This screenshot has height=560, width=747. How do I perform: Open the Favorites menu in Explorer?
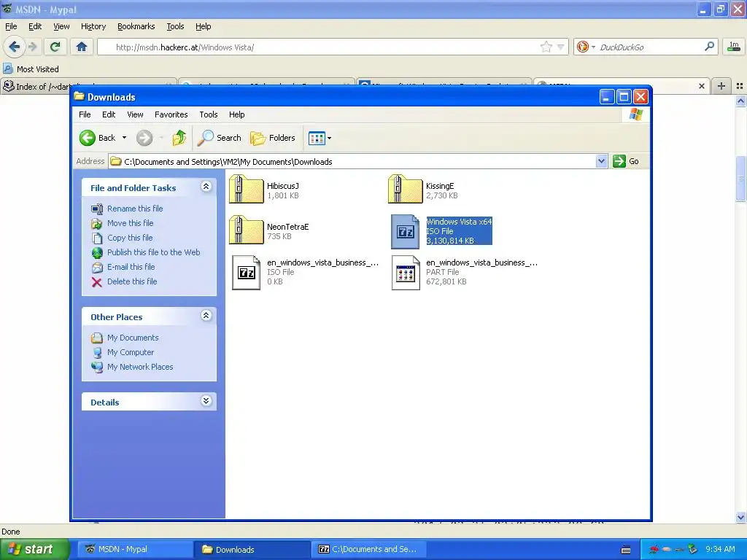[171, 114]
